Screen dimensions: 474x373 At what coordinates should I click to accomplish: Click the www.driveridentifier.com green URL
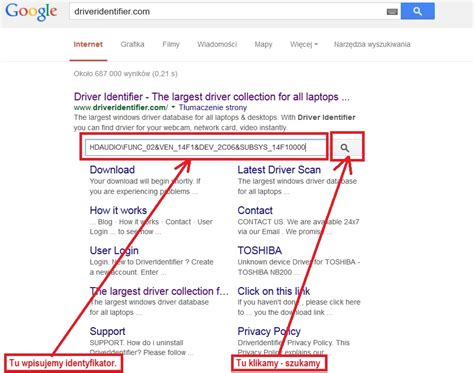click(x=121, y=107)
